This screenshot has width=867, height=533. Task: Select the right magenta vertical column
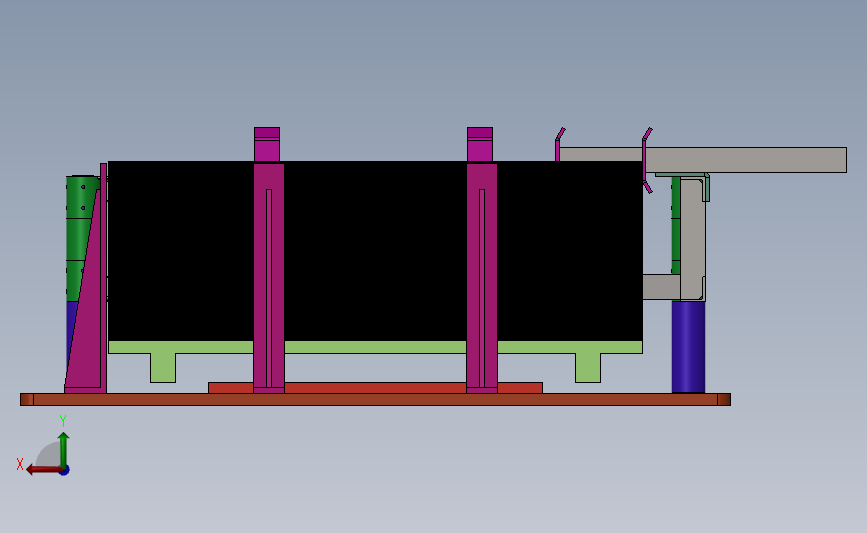(x=482, y=278)
